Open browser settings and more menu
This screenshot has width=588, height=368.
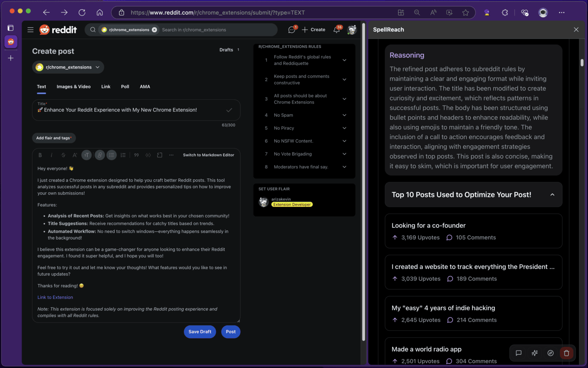coord(561,13)
